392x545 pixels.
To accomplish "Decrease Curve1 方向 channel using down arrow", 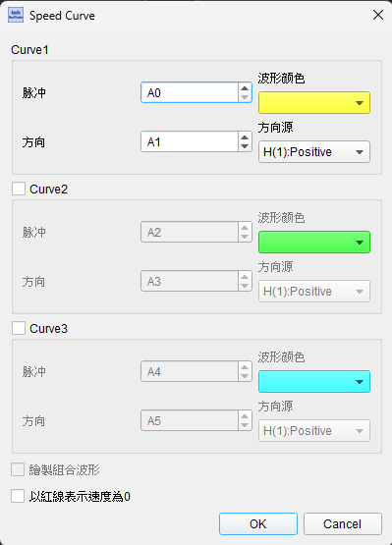I will point(245,146).
